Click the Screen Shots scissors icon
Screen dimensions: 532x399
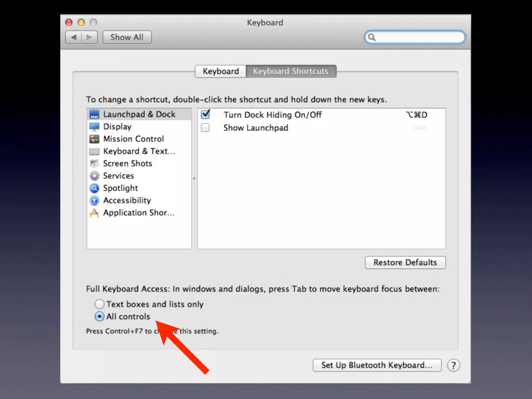pyautogui.click(x=94, y=164)
